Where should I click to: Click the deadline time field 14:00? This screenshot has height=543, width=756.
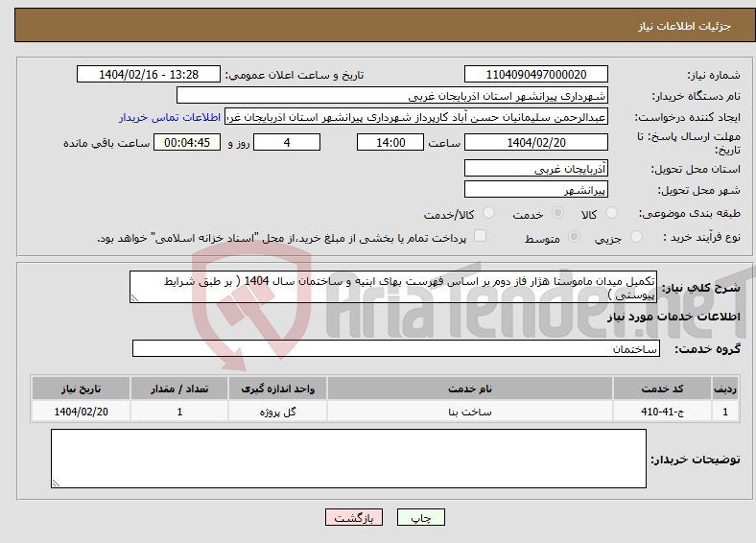pos(390,142)
